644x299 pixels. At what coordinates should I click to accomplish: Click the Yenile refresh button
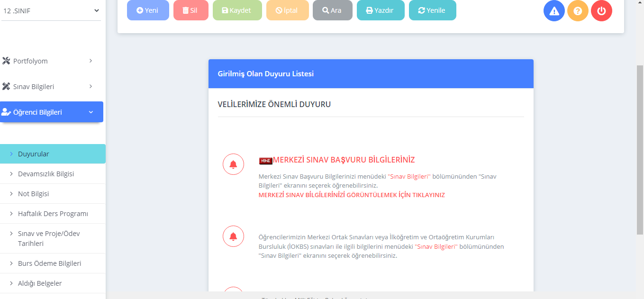432,10
